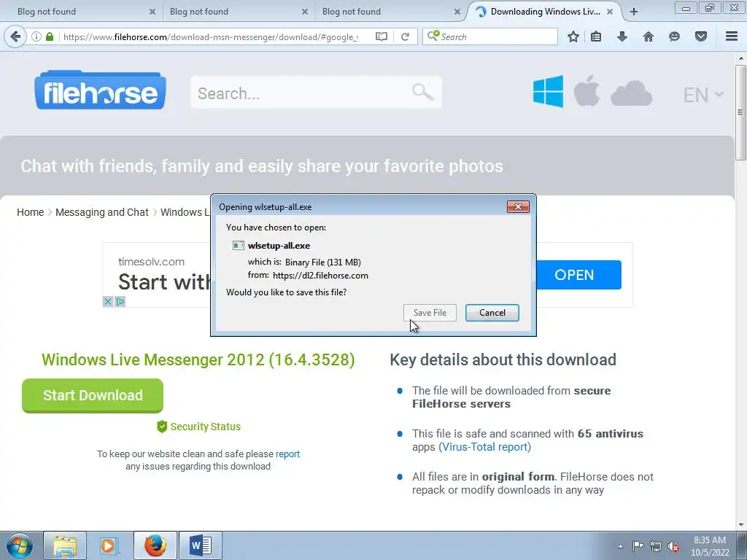Click the FileHorse logo

click(x=100, y=90)
